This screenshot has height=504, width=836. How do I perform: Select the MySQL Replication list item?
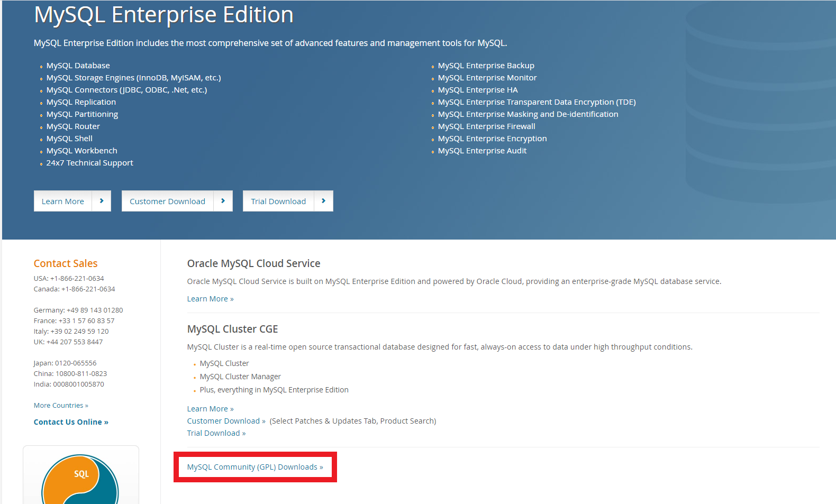tap(81, 102)
